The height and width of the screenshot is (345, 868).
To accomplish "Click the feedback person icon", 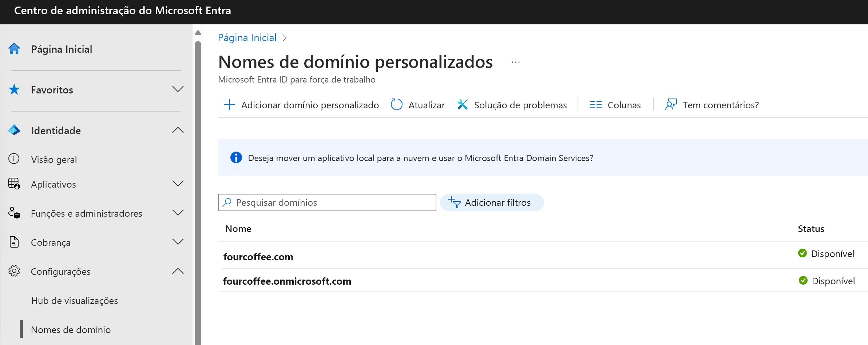I will 671,105.
